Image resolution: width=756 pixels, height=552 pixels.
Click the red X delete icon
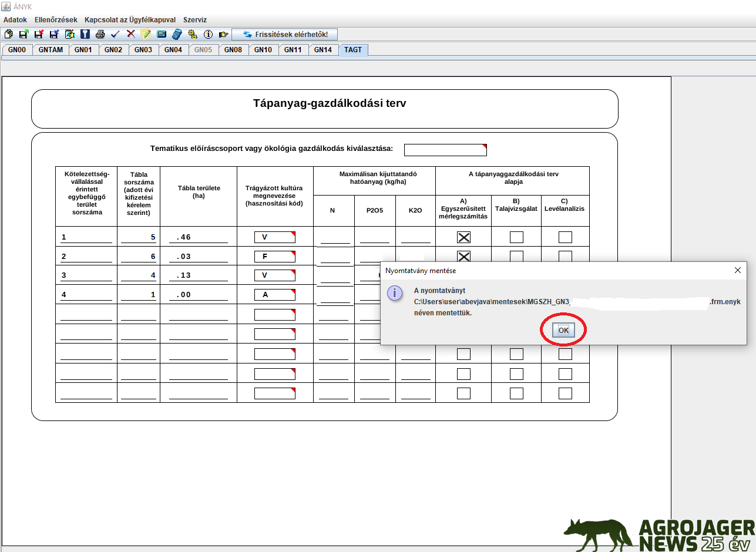point(130,35)
